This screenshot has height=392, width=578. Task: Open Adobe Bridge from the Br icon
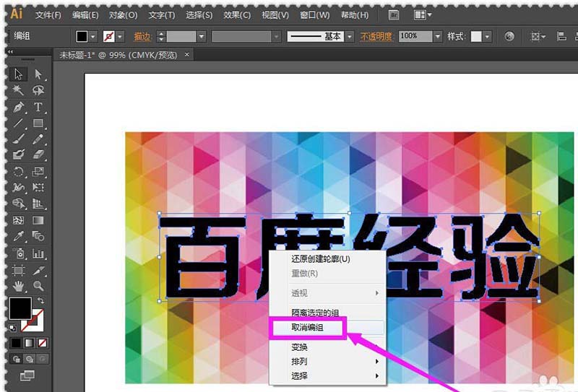click(394, 14)
